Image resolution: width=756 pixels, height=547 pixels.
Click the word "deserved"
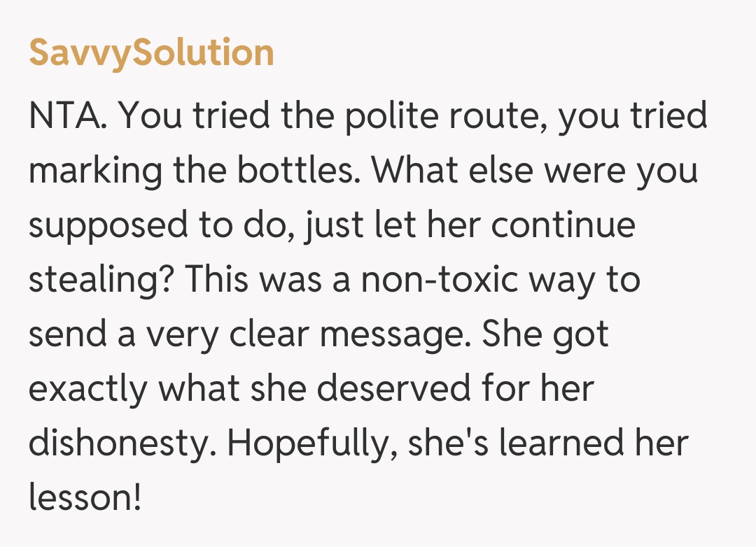click(x=405, y=389)
